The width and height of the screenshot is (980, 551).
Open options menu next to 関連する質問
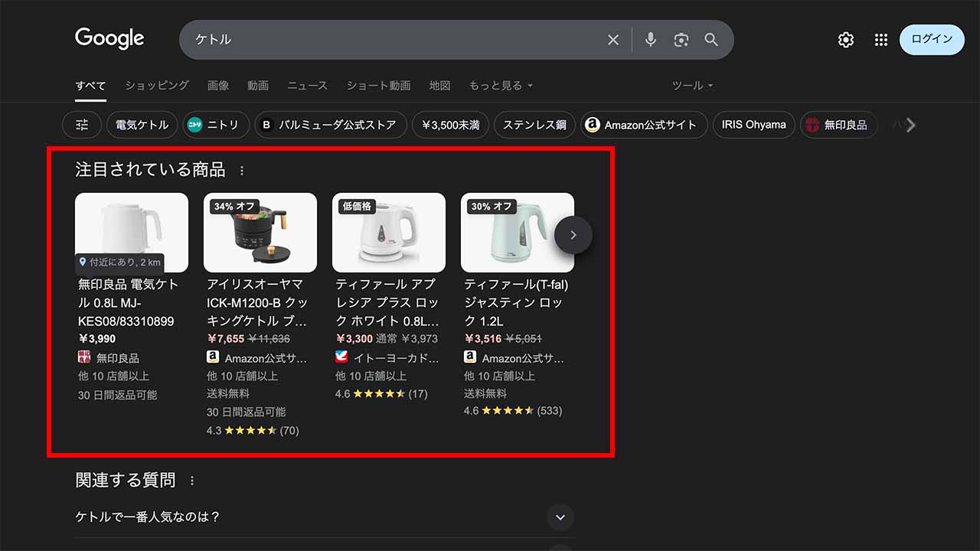point(192,481)
